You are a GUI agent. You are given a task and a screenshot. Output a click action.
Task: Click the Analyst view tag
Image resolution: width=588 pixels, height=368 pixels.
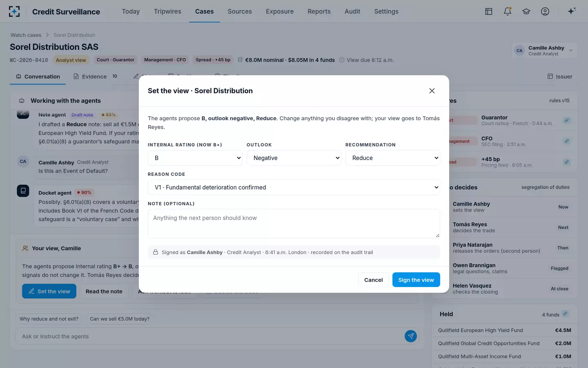click(71, 60)
